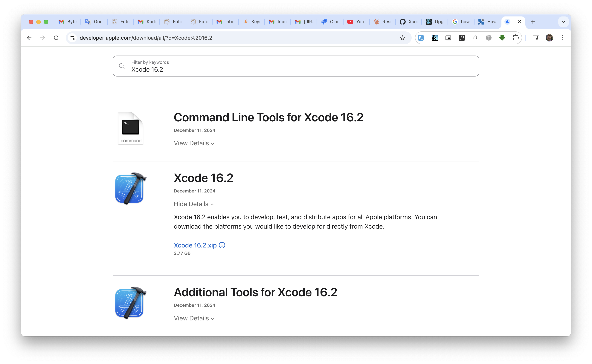Click the Xcode 16.2 heading
592x364 pixels.
click(203, 178)
